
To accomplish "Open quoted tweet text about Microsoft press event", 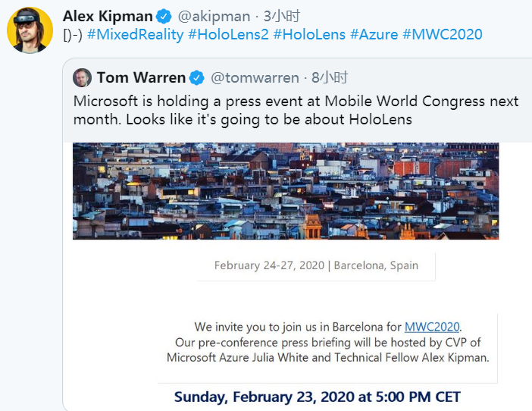I will click(x=296, y=110).
